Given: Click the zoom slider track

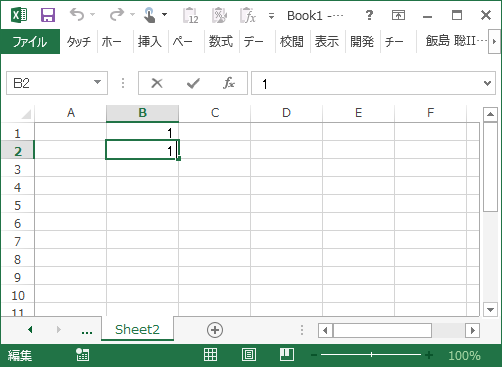Looking at the screenshot, I should click(371, 355).
